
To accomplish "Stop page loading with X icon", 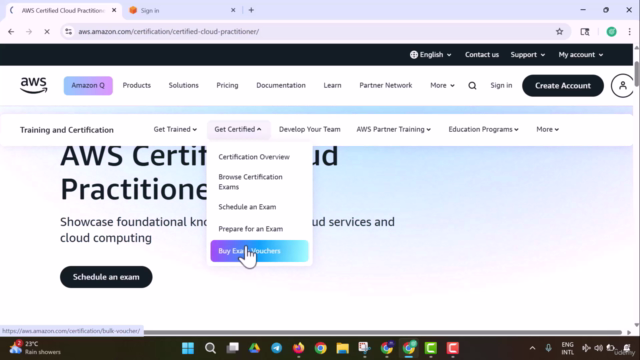I will (x=47, y=31).
